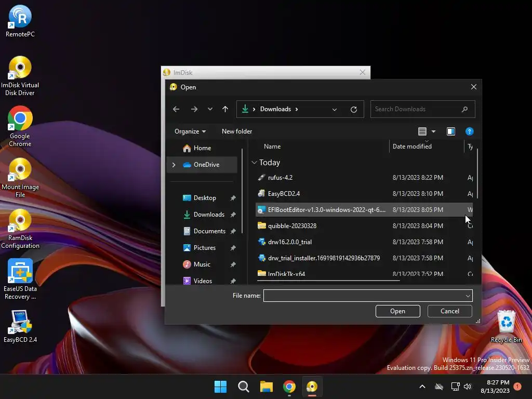Close the Open dialog

click(474, 87)
